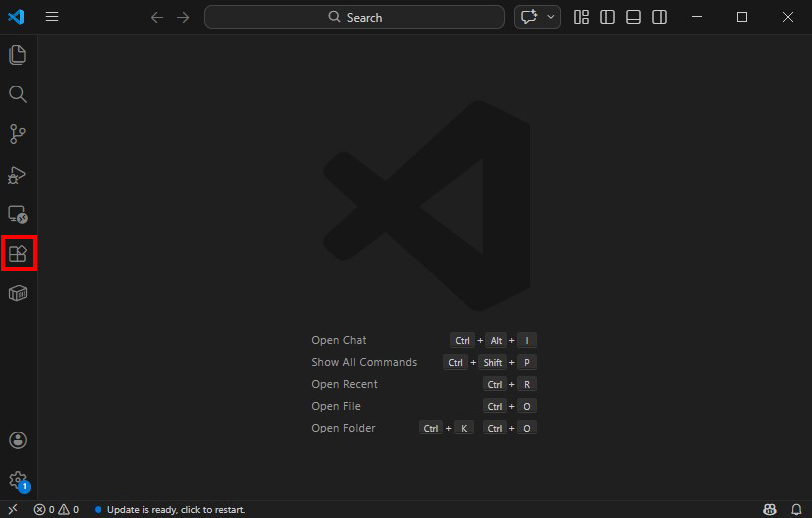The width and height of the screenshot is (812, 518).
Task: Open the Containers view in activity bar
Action: point(17,293)
